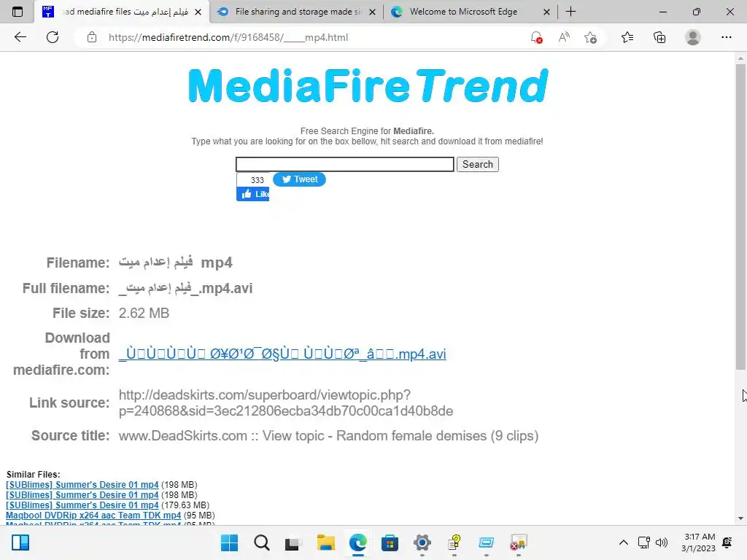747x560 pixels.
Task: Click the 333 like count box
Action: coord(253,179)
